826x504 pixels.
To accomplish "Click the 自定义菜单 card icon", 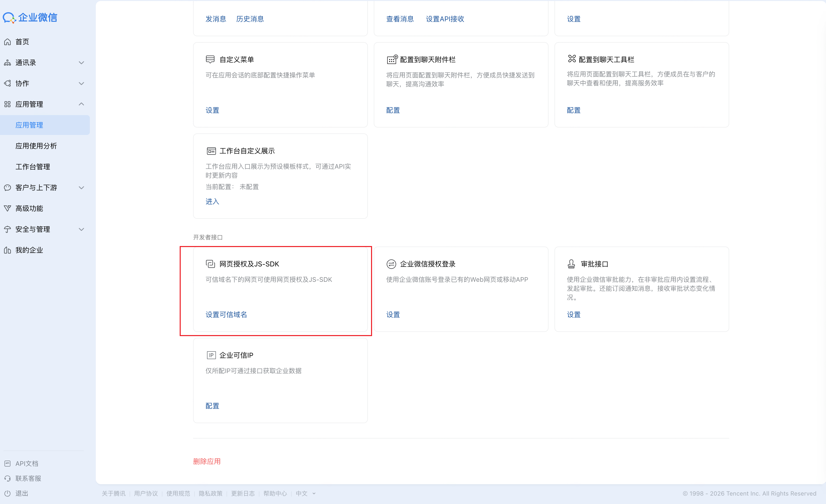I will click(x=210, y=59).
